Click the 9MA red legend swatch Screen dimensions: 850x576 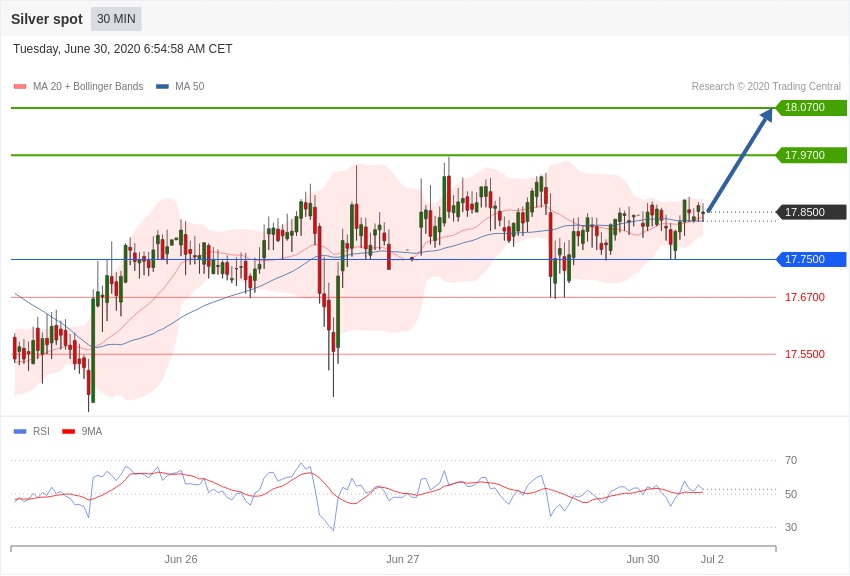point(68,431)
